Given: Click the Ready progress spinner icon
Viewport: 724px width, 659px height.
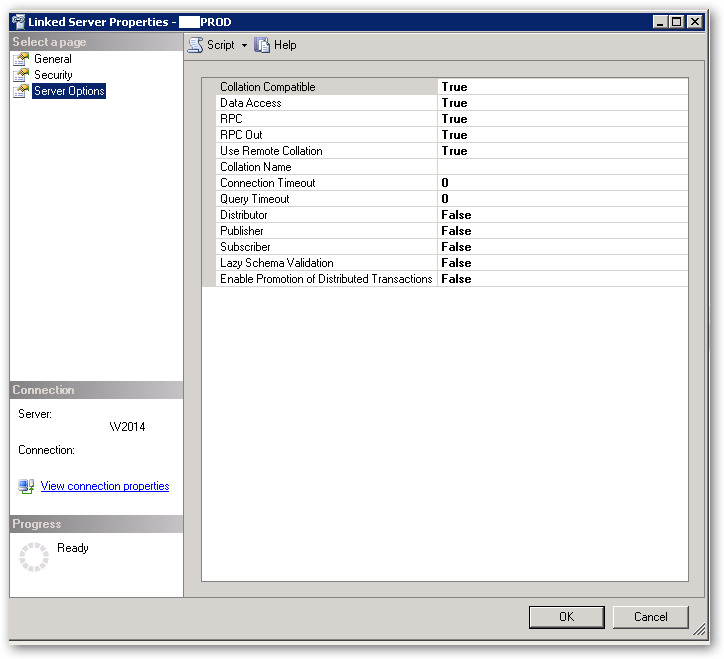Looking at the screenshot, I should tap(34, 557).
